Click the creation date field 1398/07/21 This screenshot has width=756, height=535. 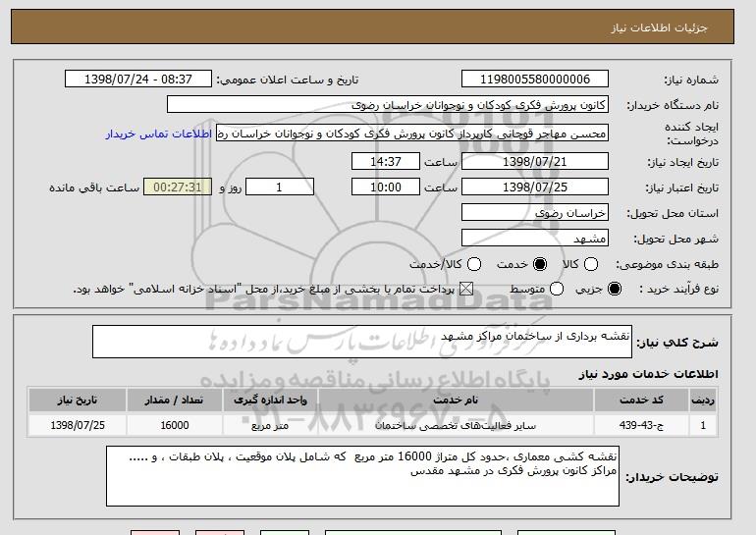pyautogui.click(x=535, y=161)
